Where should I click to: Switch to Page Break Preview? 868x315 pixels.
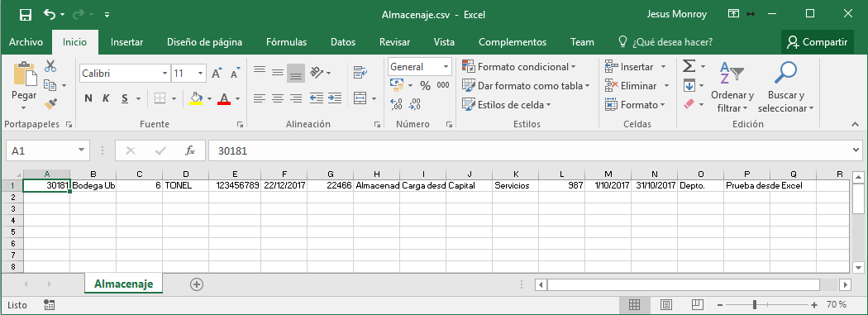[698, 304]
